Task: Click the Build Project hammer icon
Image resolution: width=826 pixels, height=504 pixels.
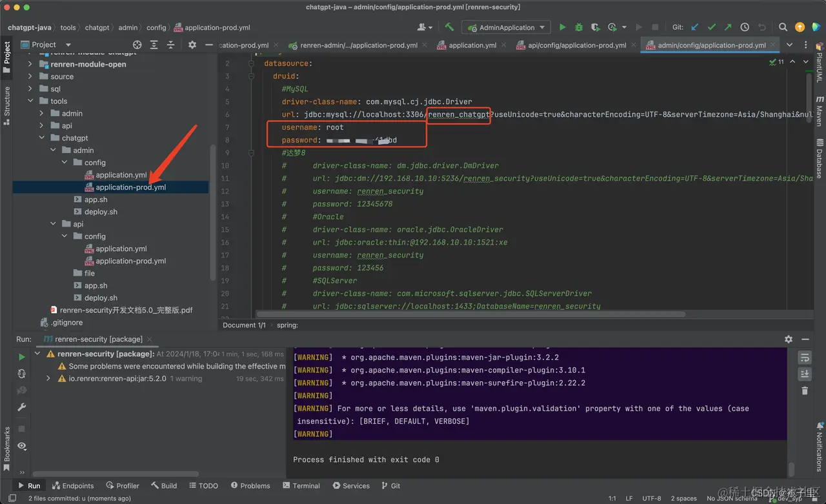Action: pos(449,27)
